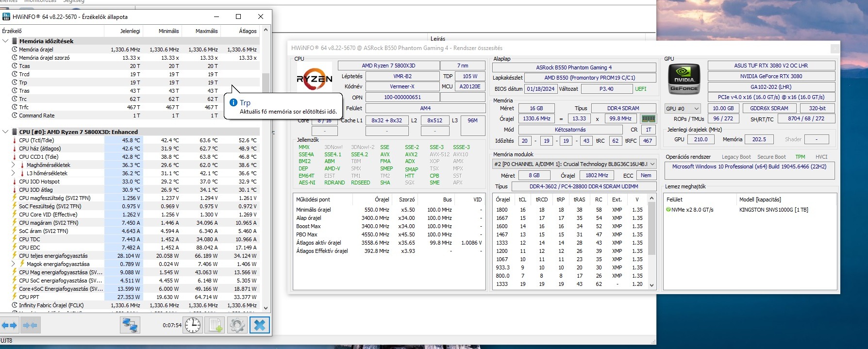Click the ASRock B550 Phantom Gaming 4 field
The width and height of the screenshot is (868, 349).
pos(574,67)
